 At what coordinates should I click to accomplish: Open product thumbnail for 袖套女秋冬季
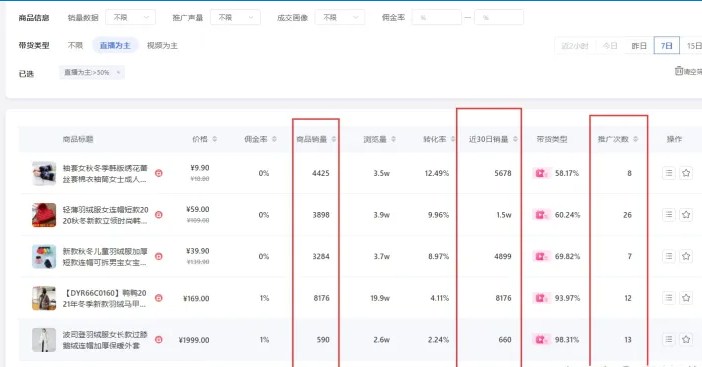coord(44,173)
